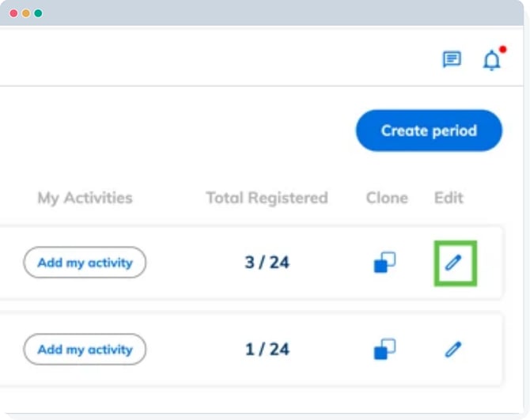
Task: Clone the period with 3 / 24 registered
Action: point(385,263)
